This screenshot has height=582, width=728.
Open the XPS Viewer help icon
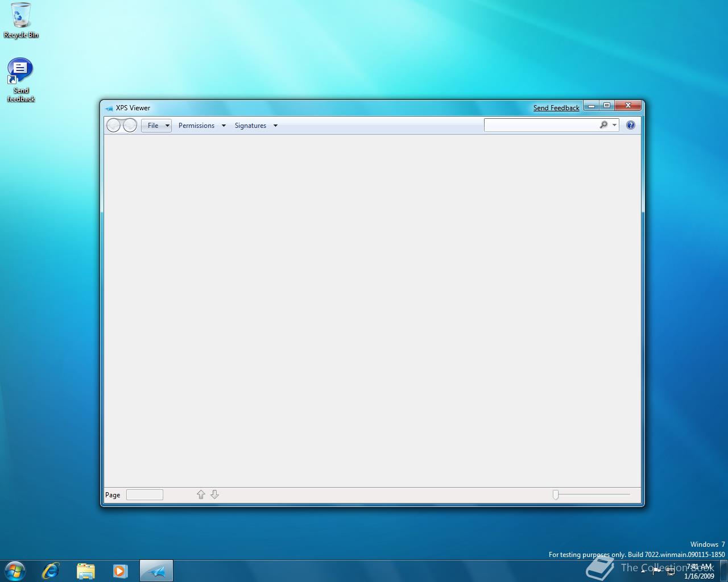630,125
